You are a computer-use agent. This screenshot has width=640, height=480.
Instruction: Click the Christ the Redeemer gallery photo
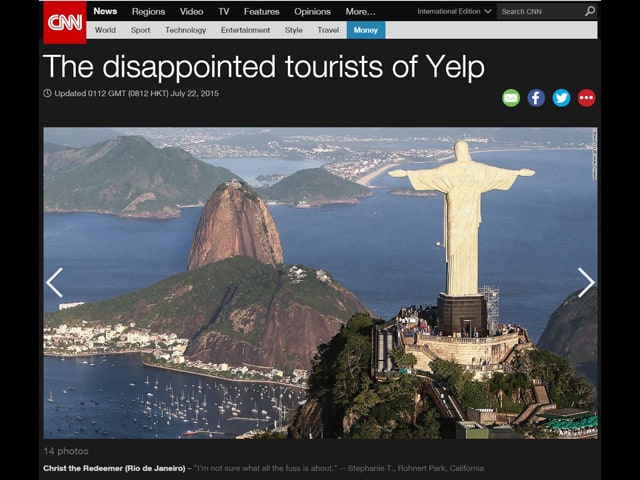(320, 283)
